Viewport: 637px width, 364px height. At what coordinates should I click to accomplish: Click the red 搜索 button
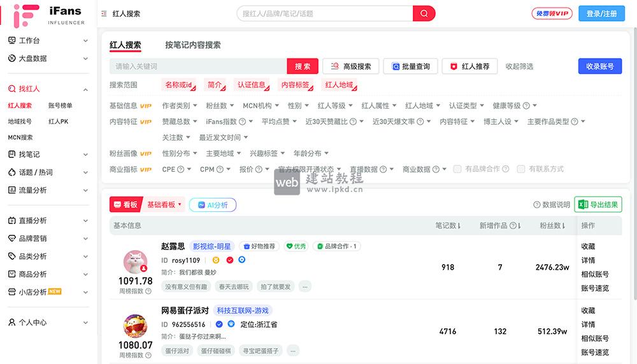tap(302, 66)
